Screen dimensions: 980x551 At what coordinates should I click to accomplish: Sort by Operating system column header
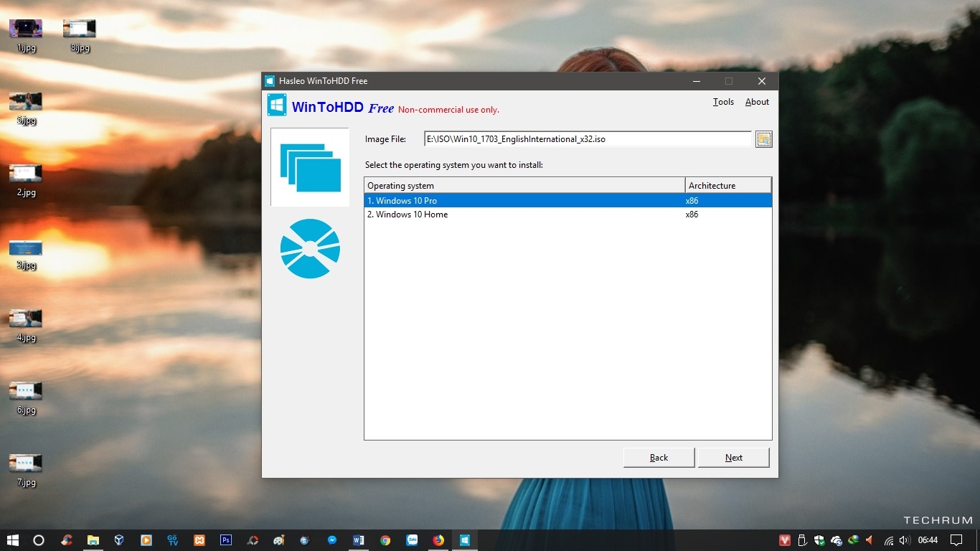tap(524, 185)
